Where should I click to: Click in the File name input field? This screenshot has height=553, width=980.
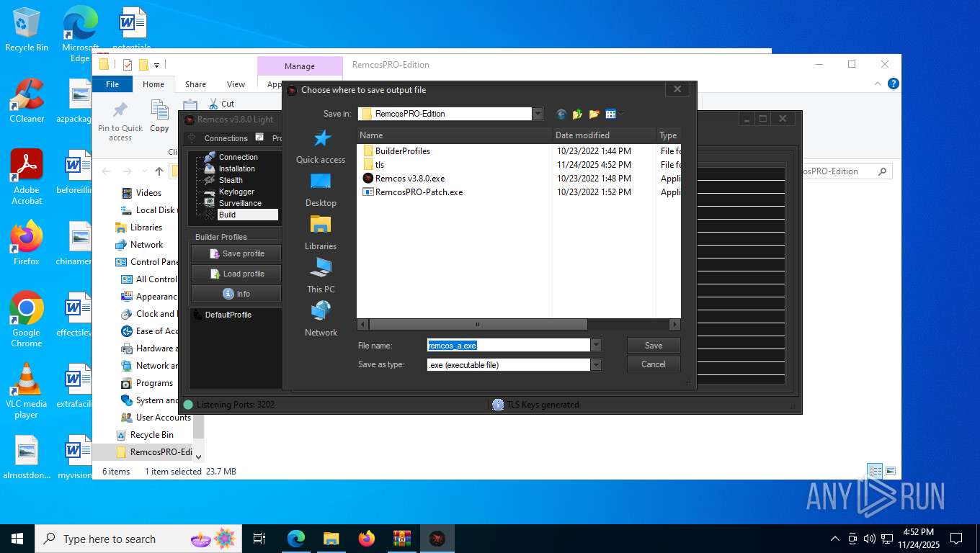[x=509, y=345]
